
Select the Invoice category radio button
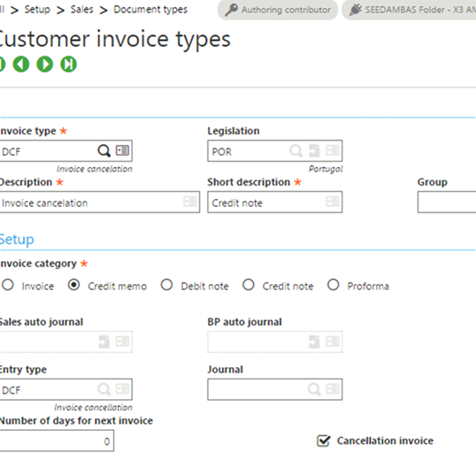[x=8, y=285]
